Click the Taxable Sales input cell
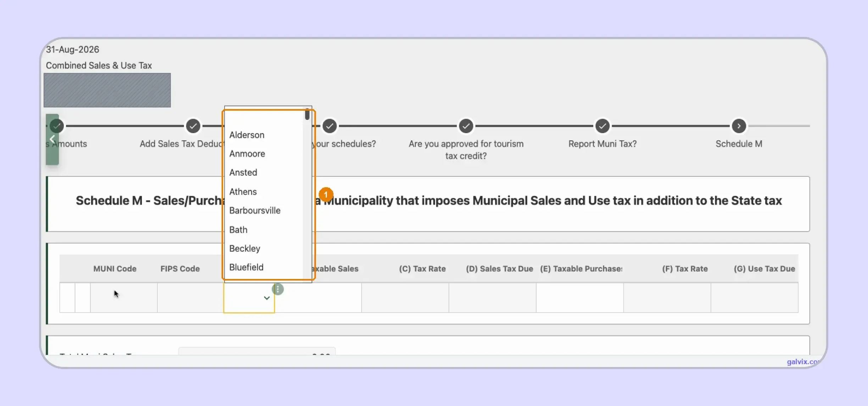Image resolution: width=868 pixels, height=406 pixels. pyautogui.click(x=318, y=298)
